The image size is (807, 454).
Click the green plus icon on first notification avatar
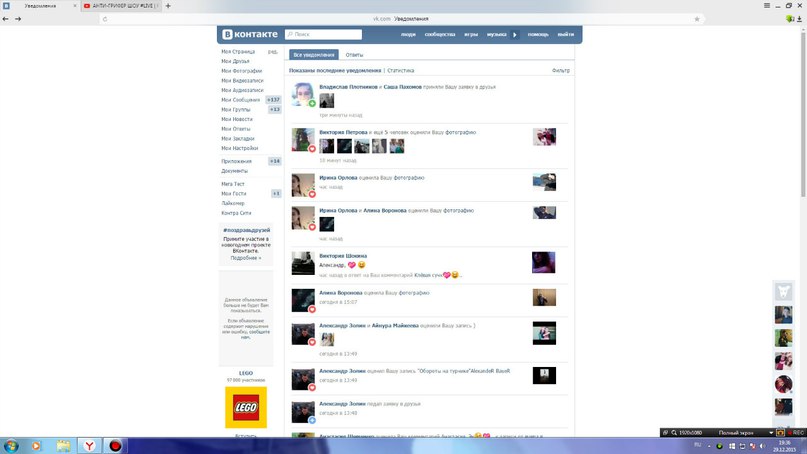click(x=312, y=103)
